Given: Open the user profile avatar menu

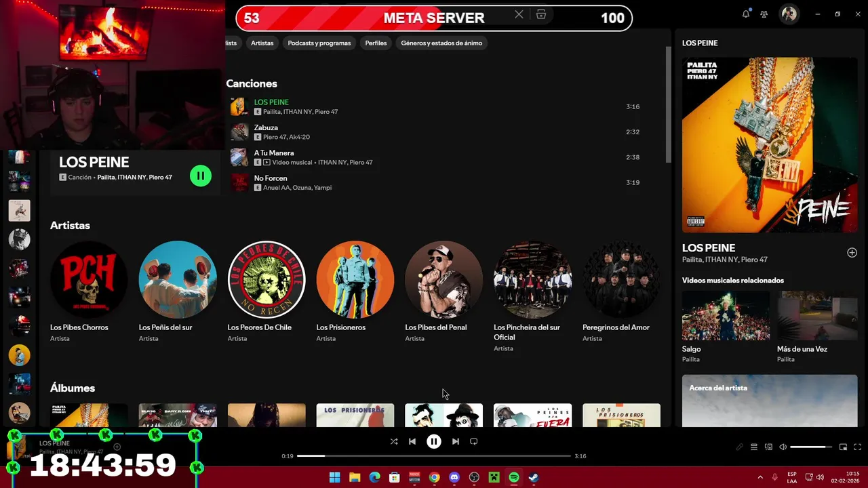Looking at the screenshot, I should [x=789, y=14].
